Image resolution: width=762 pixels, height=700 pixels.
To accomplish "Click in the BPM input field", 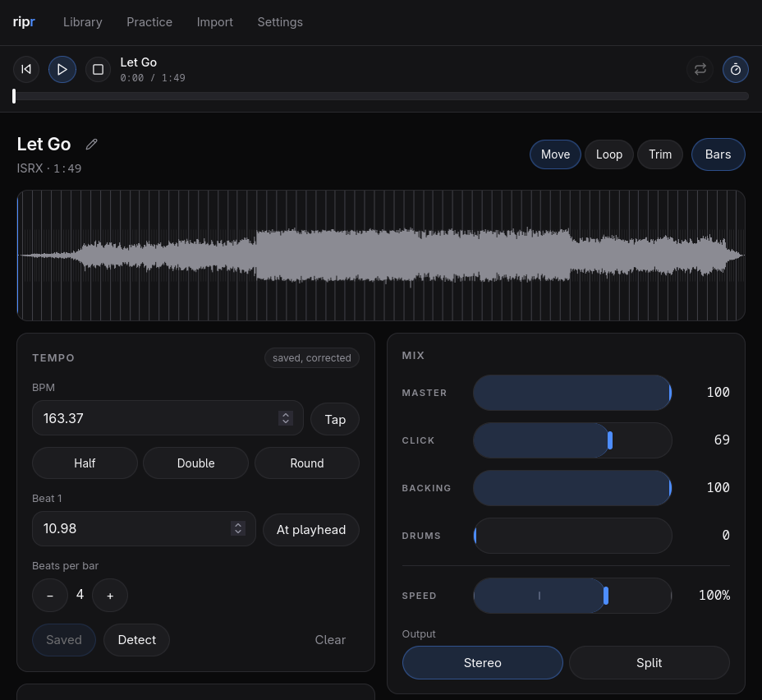I will point(168,418).
